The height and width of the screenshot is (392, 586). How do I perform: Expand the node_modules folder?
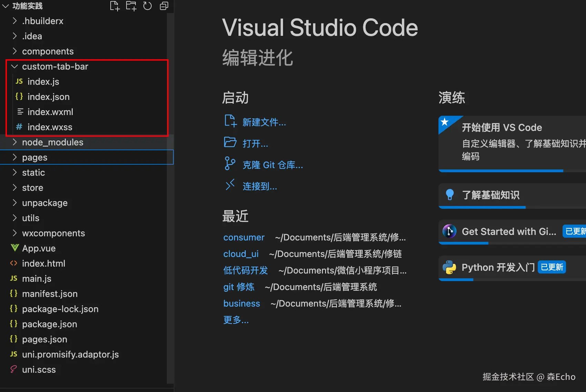14,142
